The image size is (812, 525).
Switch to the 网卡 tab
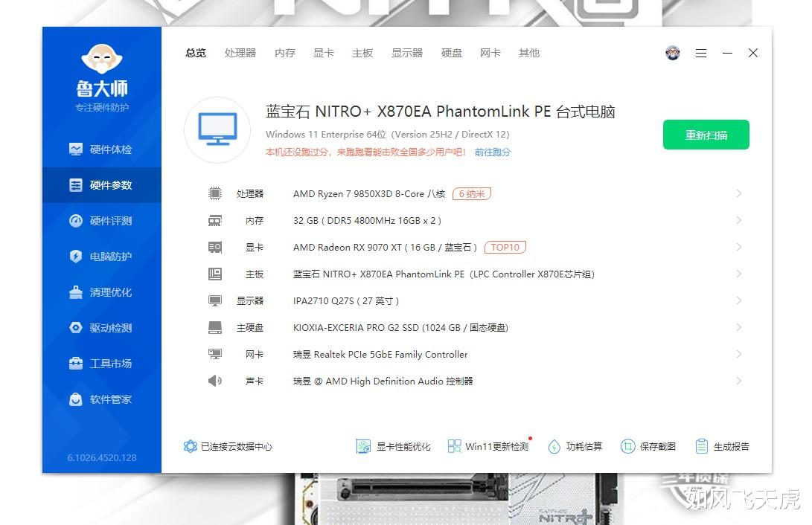tap(490, 53)
